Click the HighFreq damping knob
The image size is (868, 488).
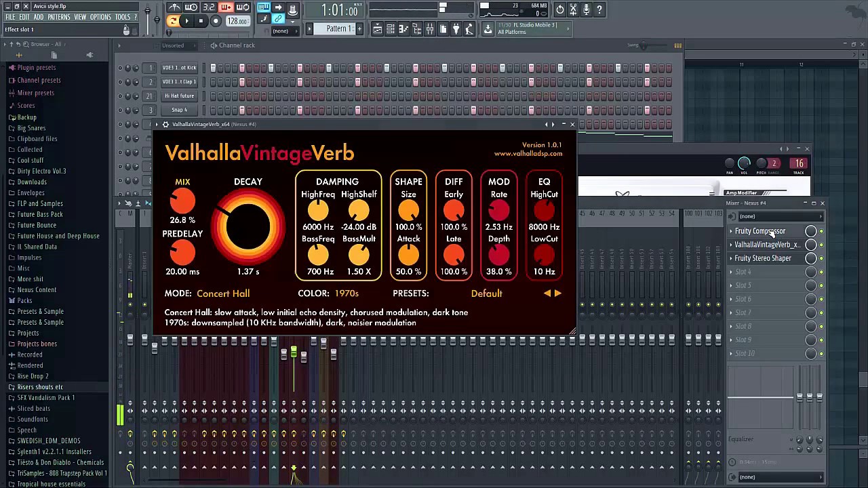[x=318, y=211]
